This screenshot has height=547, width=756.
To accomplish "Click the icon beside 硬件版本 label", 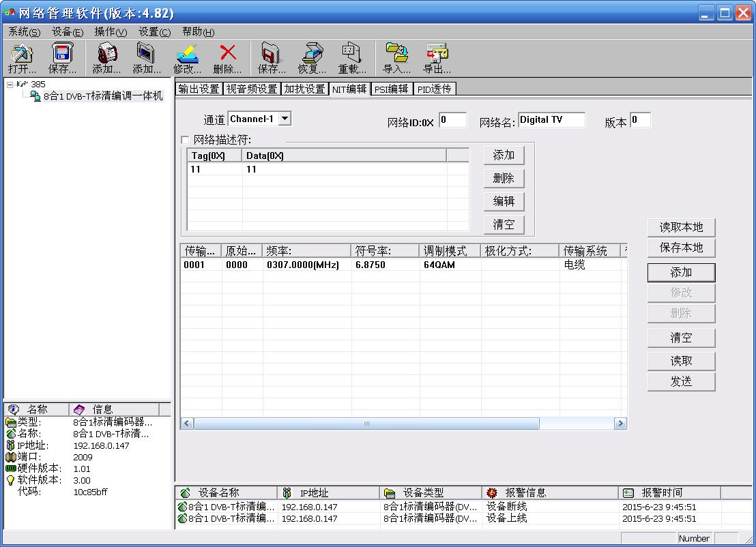I will pyautogui.click(x=11, y=469).
